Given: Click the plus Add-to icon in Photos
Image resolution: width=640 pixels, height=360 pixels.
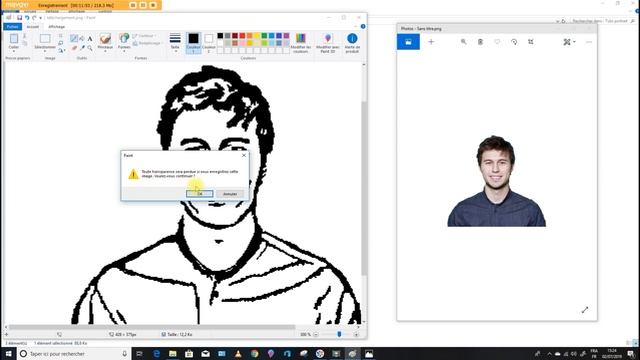Looking at the screenshot, I should point(431,42).
